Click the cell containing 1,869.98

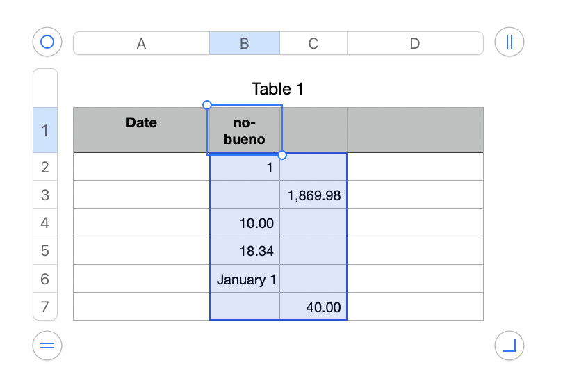313,195
